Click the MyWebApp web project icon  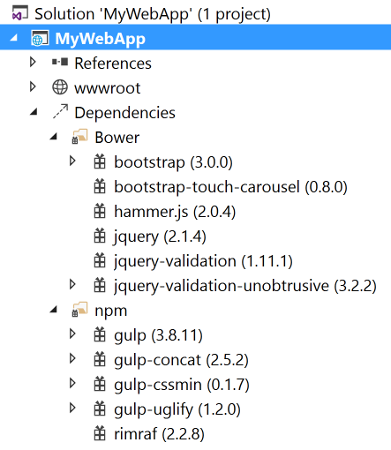coord(40,38)
